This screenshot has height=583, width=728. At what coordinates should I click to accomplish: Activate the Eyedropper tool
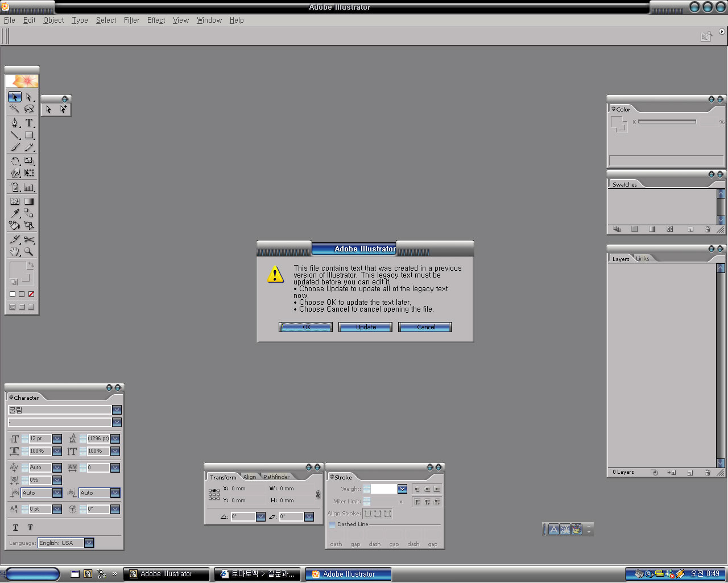click(x=15, y=213)
